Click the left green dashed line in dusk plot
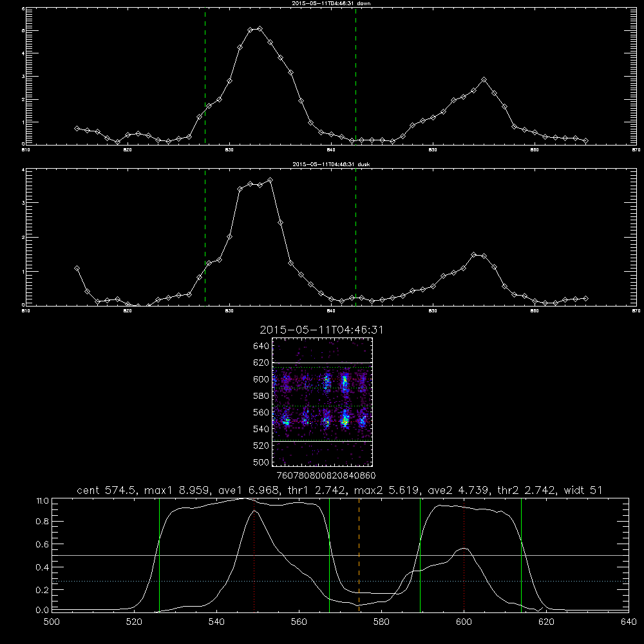The height and width of the screenshot is (644, 644). [205, 237]
